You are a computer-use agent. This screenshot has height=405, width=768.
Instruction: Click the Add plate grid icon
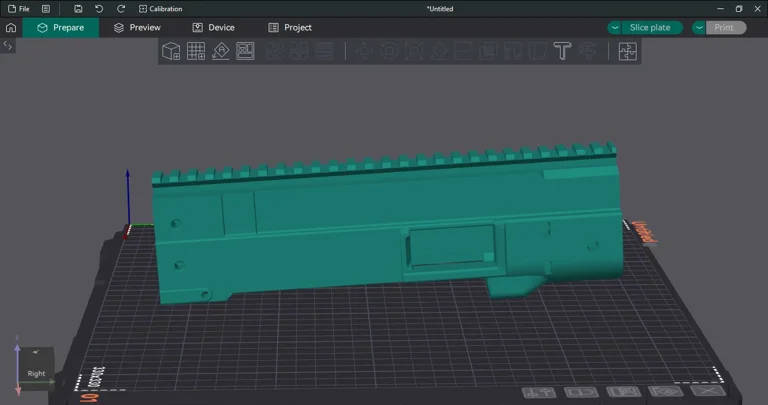pyautogui.click(x=196, y=51)
